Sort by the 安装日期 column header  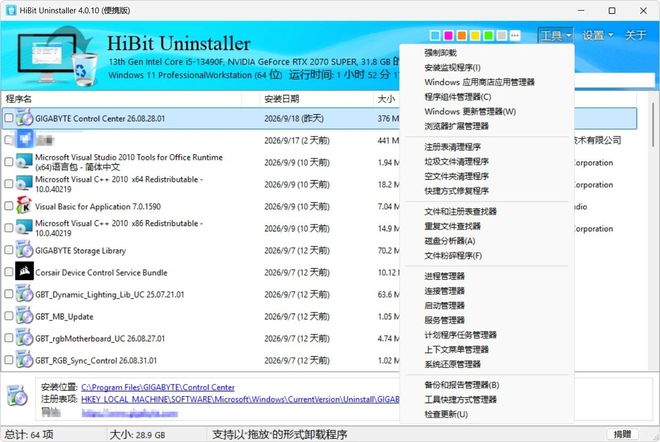coord(316,99)
